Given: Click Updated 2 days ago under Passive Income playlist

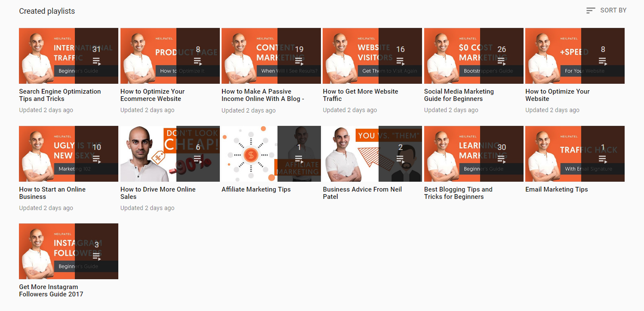Looking at the screenshot, I should tap(249, 110).
